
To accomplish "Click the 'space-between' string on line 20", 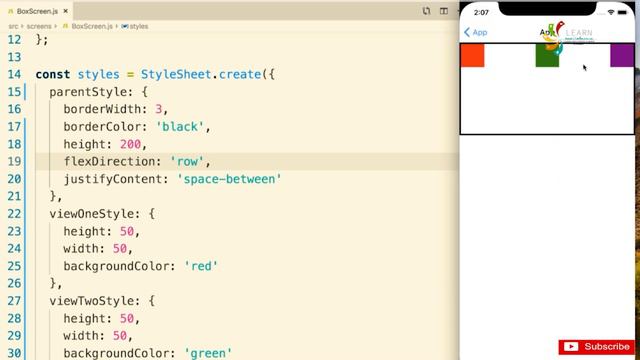I will click(x=229, y=179).
